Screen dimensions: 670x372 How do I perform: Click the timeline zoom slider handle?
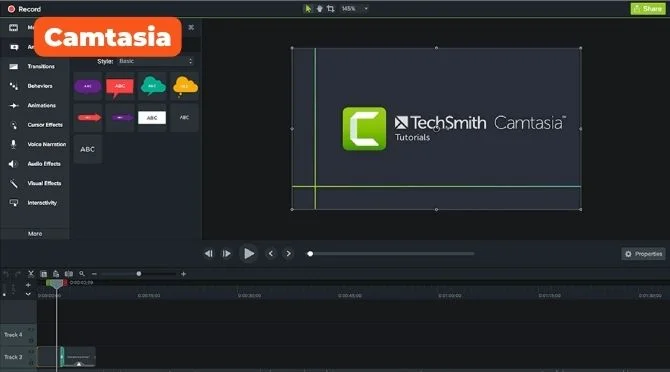tap(139, 274)
